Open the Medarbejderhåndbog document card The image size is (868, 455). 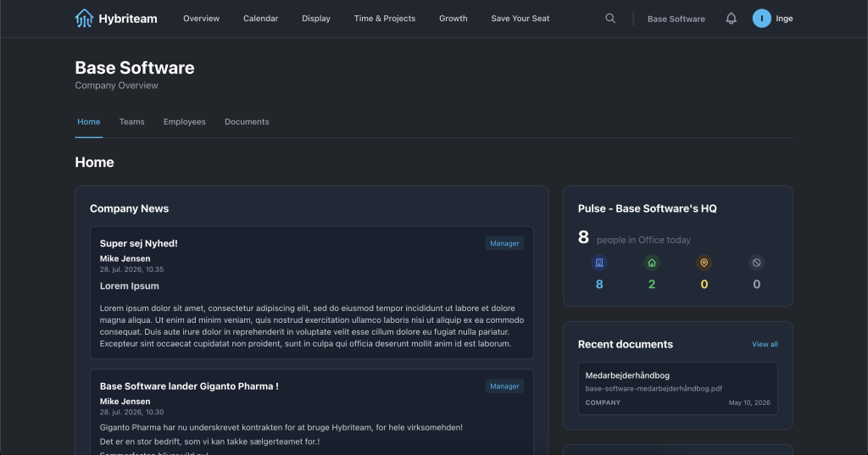(677, 389)
